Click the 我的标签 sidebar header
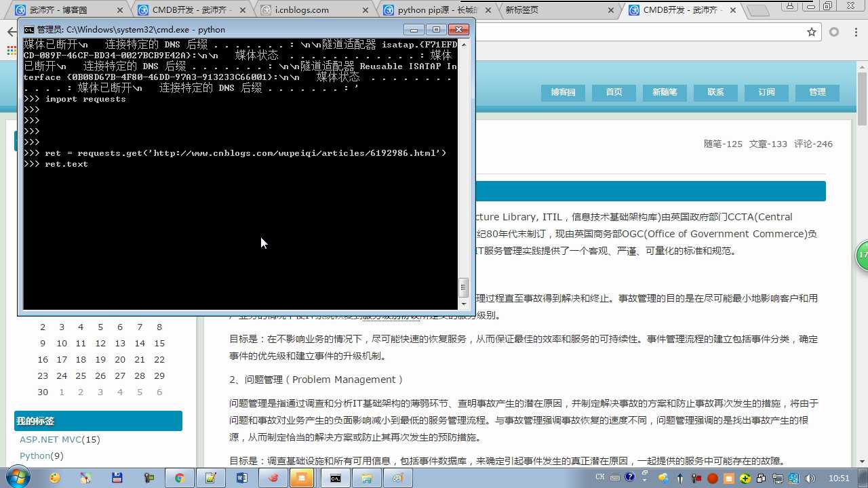 98,421
